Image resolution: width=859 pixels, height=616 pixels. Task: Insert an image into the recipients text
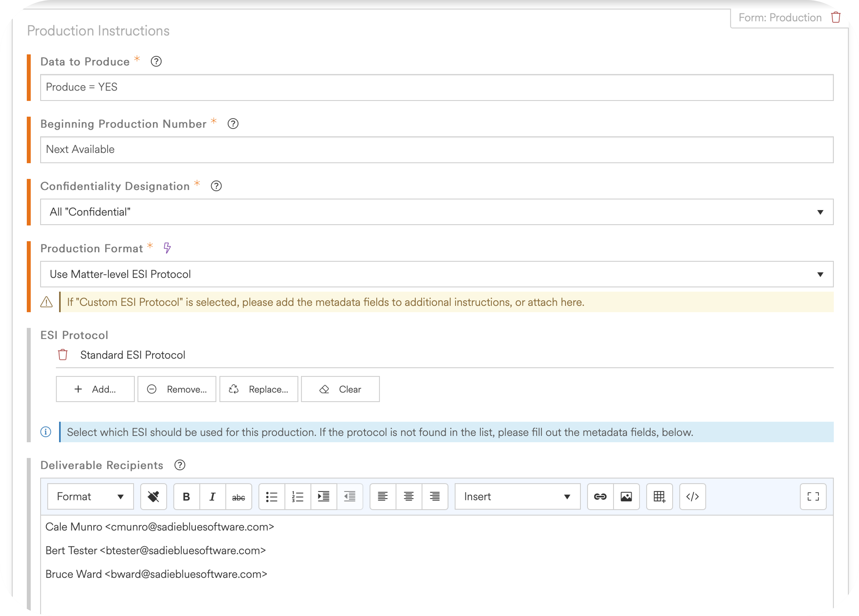[x=626, y=497]
